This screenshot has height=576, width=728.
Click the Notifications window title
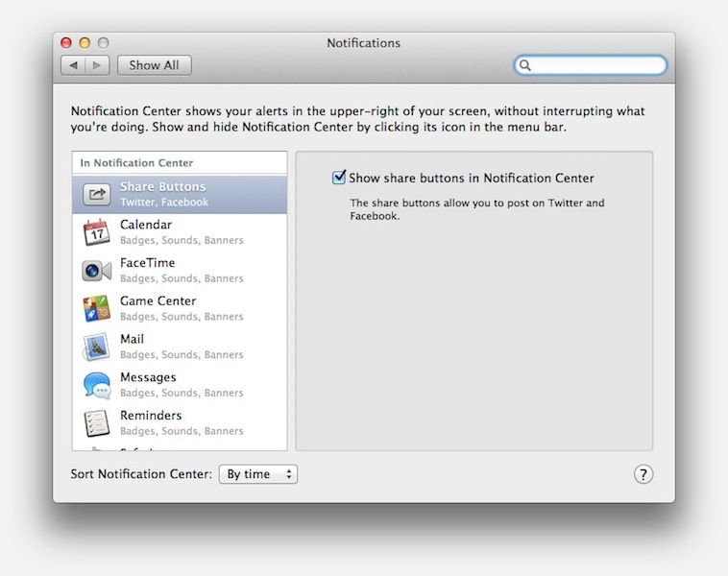point(364,42)
